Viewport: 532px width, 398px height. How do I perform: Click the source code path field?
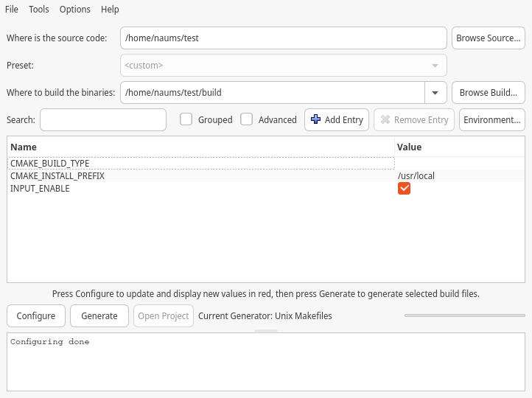(x=283, y=38)
